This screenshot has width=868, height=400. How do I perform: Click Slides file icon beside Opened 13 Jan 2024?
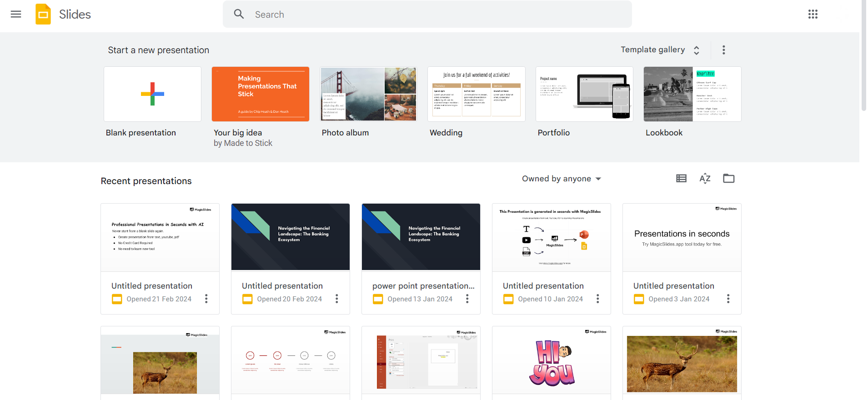[378, 299]
